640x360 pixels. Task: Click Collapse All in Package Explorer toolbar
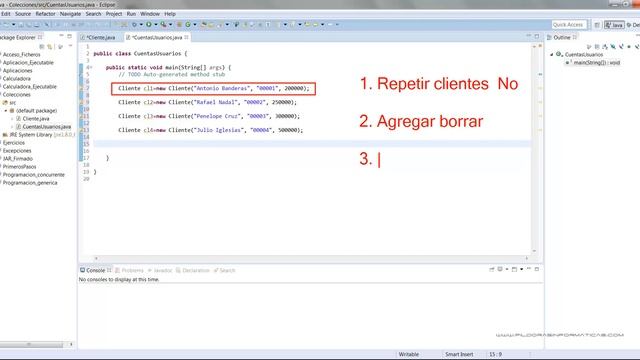(x=42, y=47)
